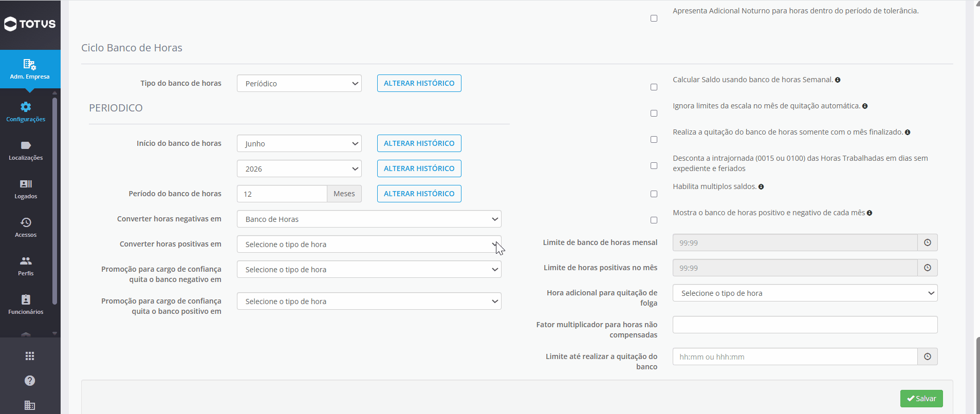The width and height of the screenshot is (980, 414).
Task: Open Tipo do banco de horas dropdown
Action: [299, 83]
